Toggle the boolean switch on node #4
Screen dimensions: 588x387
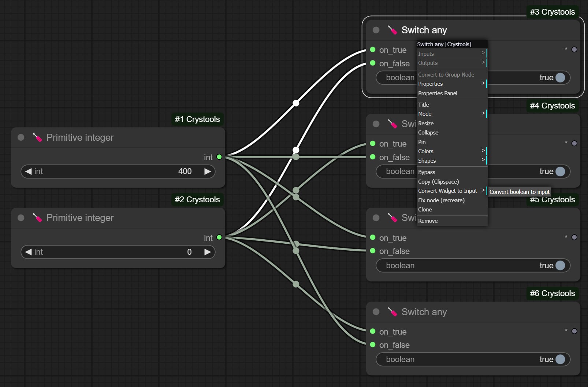(x=560, y=172)
